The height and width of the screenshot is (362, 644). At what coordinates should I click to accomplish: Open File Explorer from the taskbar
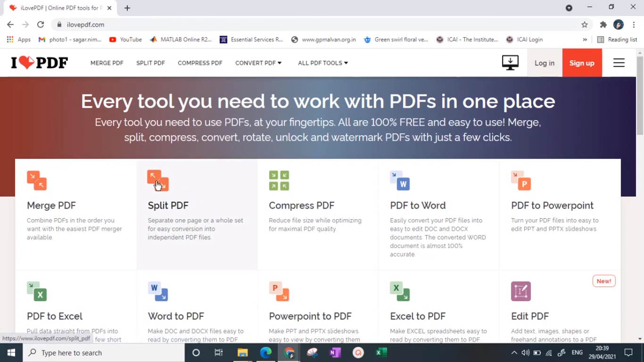click(x=242, y=353)
